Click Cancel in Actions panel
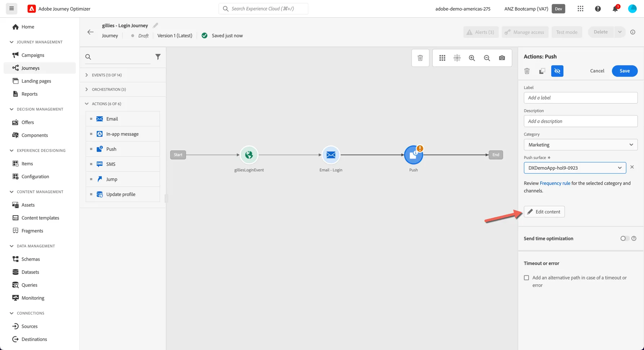 point(597,71)
